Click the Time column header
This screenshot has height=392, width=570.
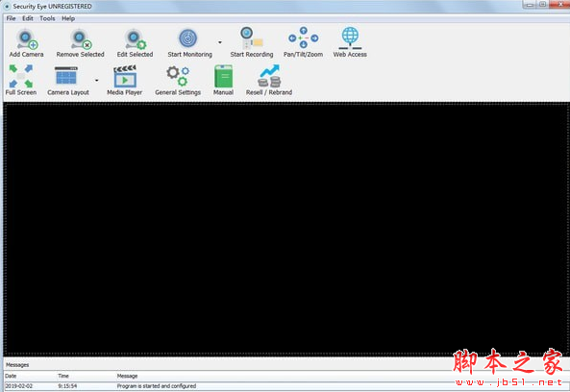[63, 376]
